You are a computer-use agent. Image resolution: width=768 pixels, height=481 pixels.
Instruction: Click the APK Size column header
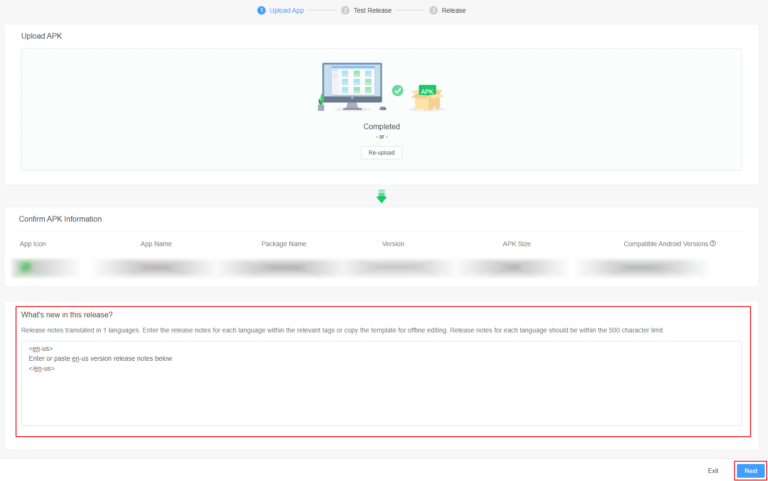[x=516, y=243]
